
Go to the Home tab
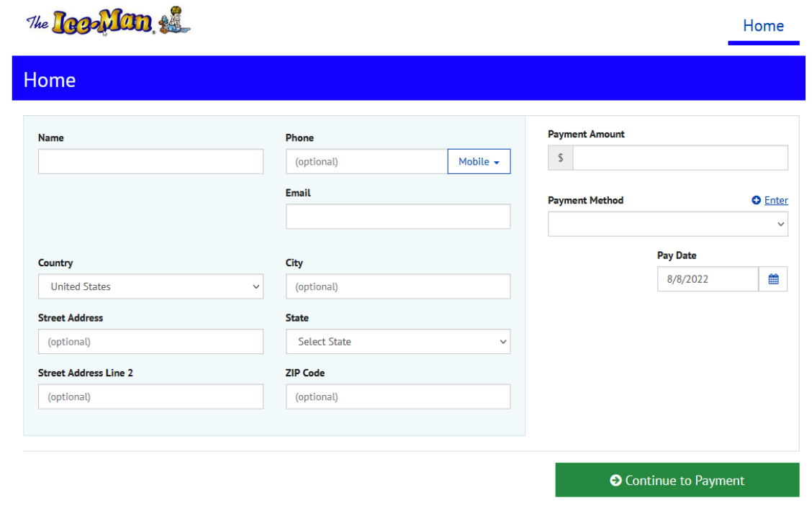pos(763,26)
